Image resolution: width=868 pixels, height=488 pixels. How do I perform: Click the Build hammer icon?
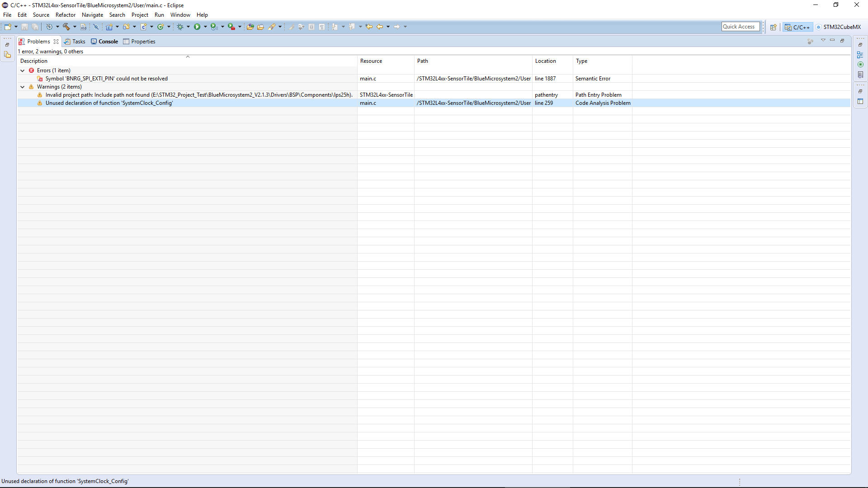(66, 27)
